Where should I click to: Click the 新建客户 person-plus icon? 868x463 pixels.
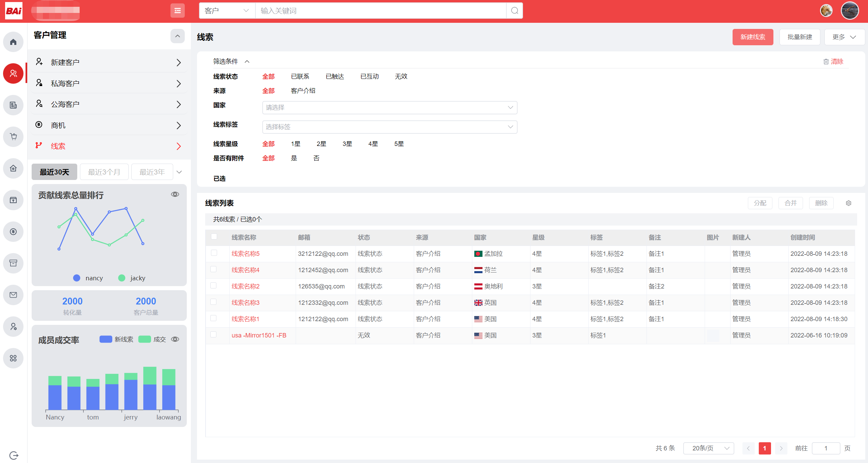39,62
